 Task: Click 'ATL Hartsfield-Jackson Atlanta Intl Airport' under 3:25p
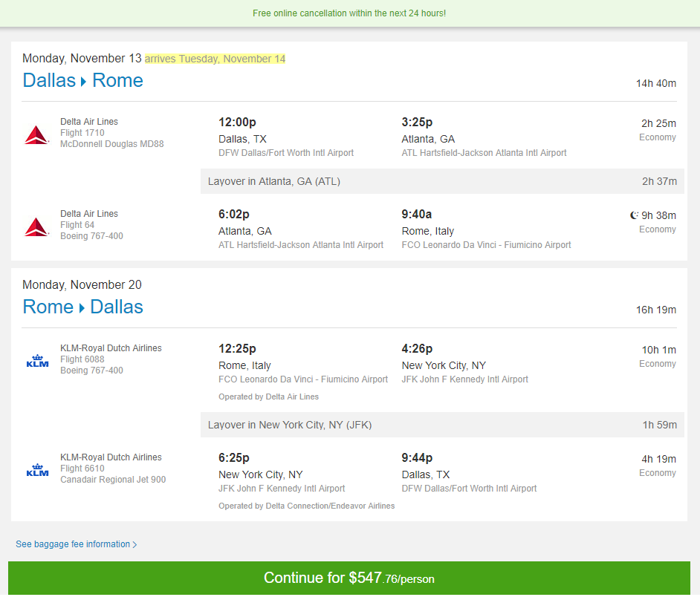coord(484,153)
